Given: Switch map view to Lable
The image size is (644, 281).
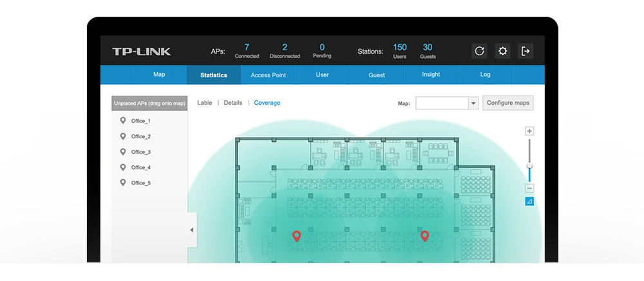Looking at the screenshot, I should [x=204, y=103].
